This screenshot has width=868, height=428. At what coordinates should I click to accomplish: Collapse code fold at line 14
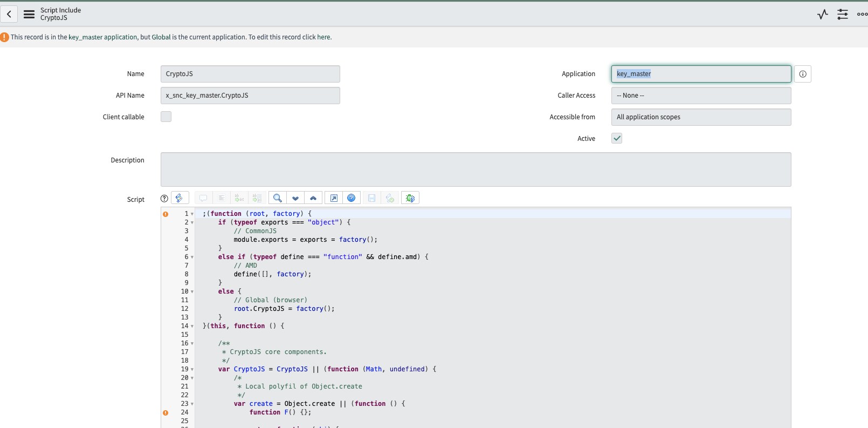192,326
